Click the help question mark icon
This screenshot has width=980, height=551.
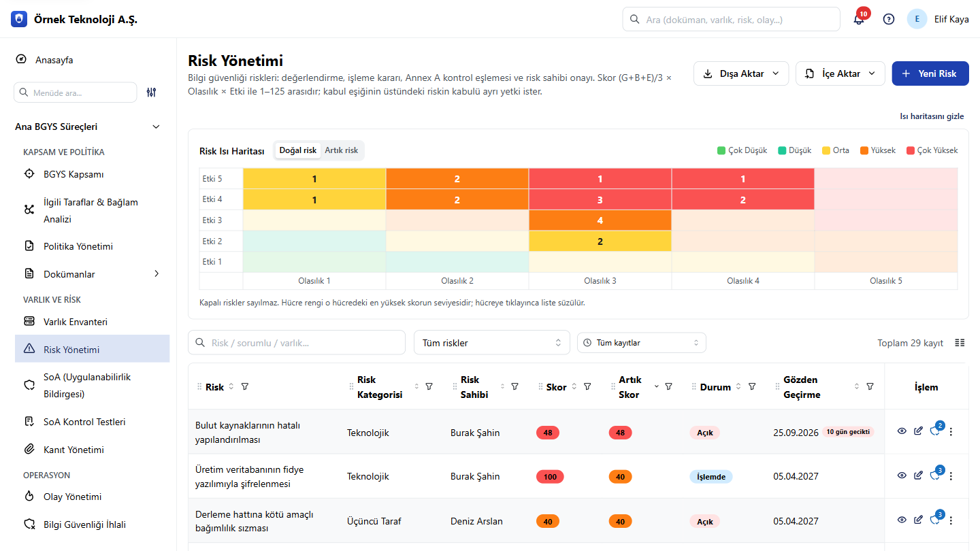point(889,19)
